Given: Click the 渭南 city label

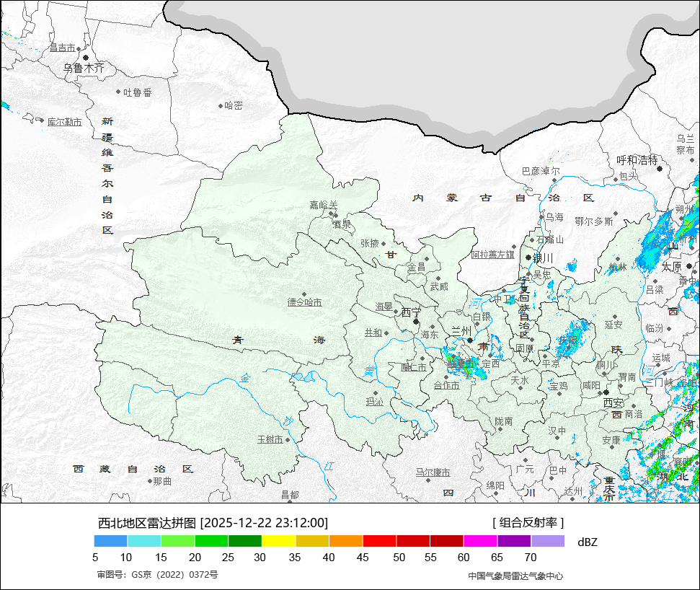Looking at the screenshot, I should click(x=627, y=377).
